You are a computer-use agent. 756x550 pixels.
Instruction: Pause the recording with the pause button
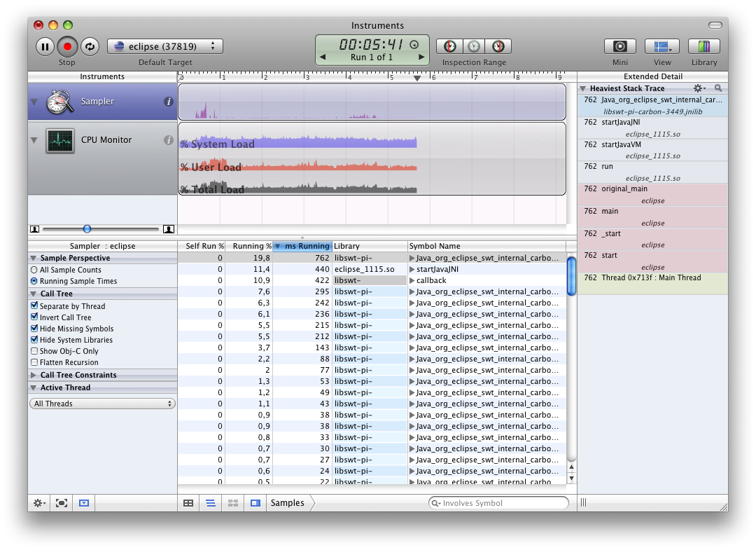(x=45, y=47)
